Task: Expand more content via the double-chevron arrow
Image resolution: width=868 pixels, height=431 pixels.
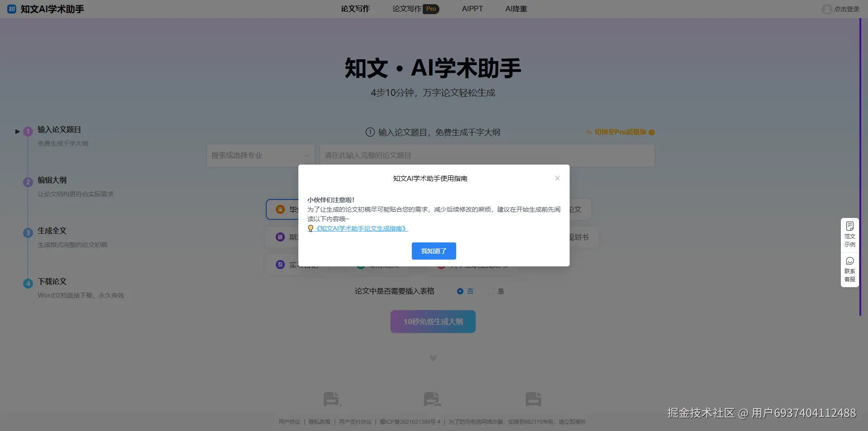Action: 433,357
